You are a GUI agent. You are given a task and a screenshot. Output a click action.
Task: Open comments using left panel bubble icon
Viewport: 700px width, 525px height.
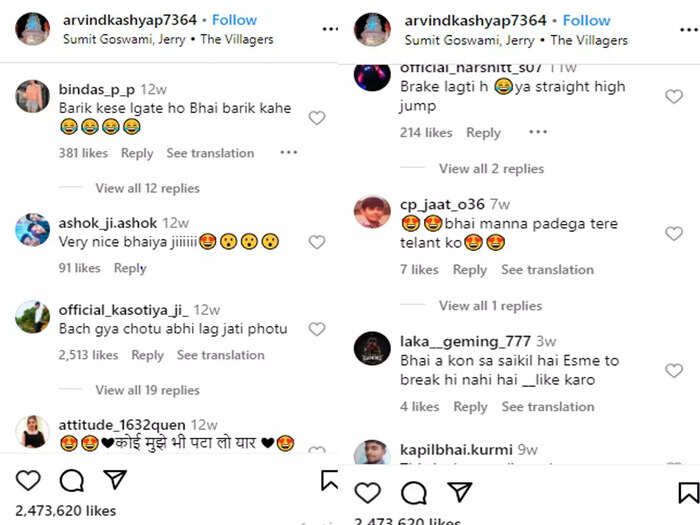click(x=72, y=481)
